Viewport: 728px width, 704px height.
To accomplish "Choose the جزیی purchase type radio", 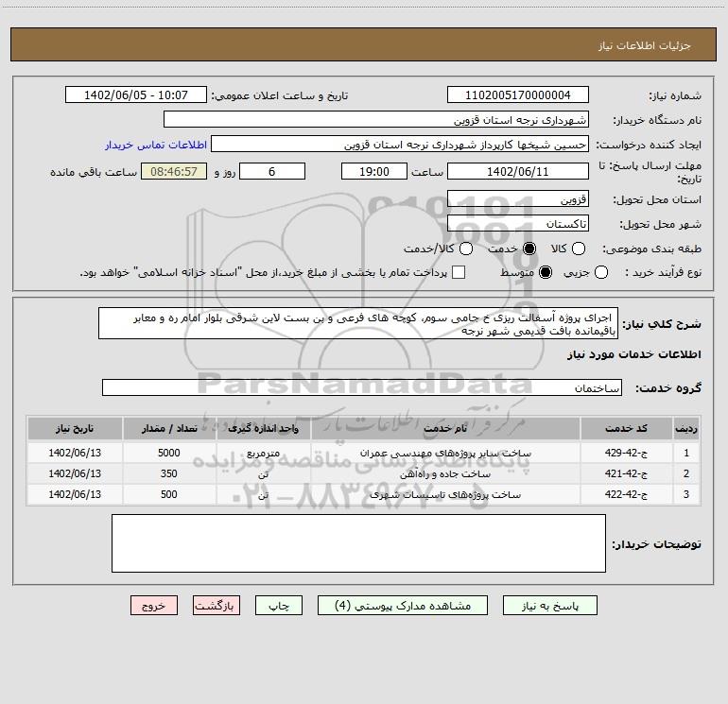I will tap(601, 272).
